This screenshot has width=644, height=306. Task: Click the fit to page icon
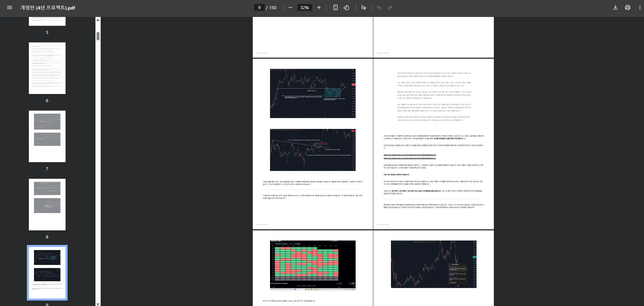click(335, 7)
